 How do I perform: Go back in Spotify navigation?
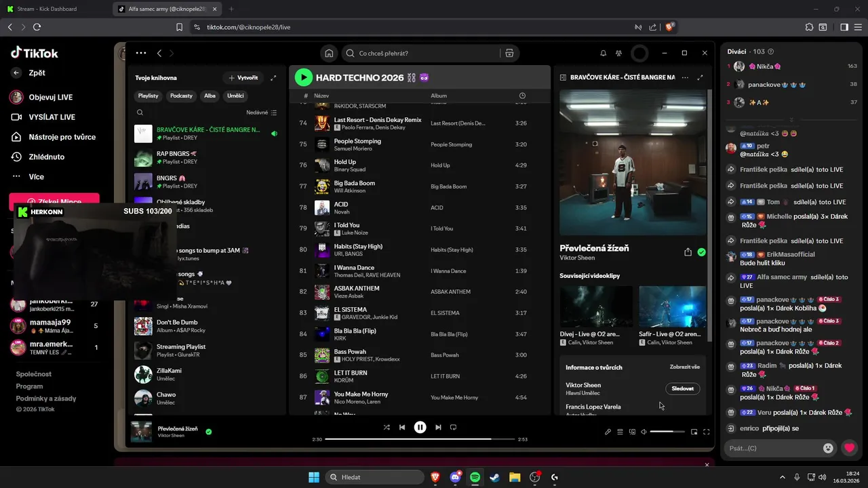(159, 53)
